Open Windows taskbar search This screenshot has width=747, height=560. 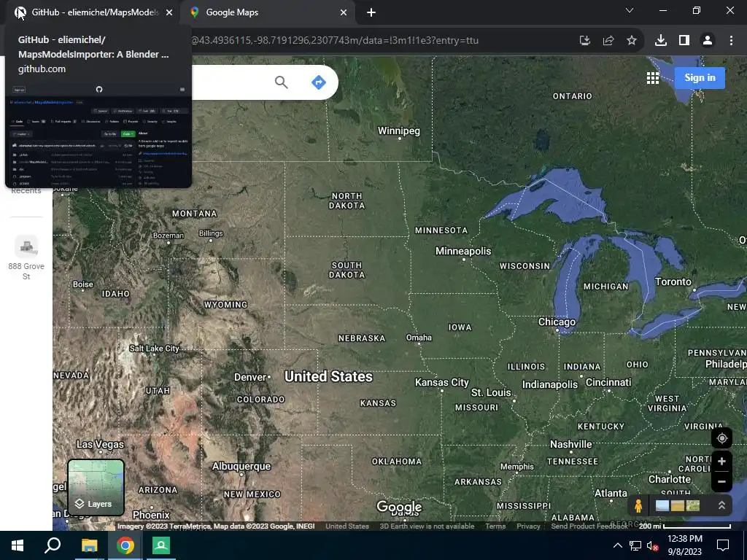53,545
